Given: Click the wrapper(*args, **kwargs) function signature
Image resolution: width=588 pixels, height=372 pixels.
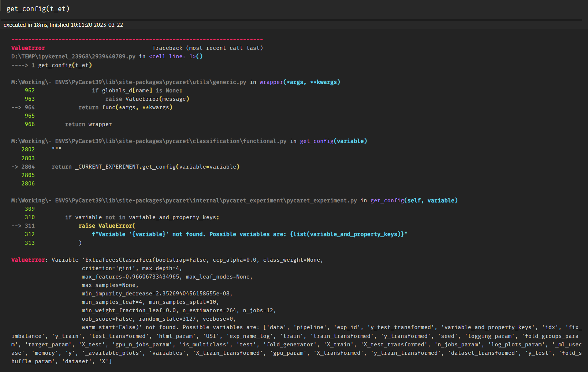Looking at the screenshot, I should coord(300,82).
